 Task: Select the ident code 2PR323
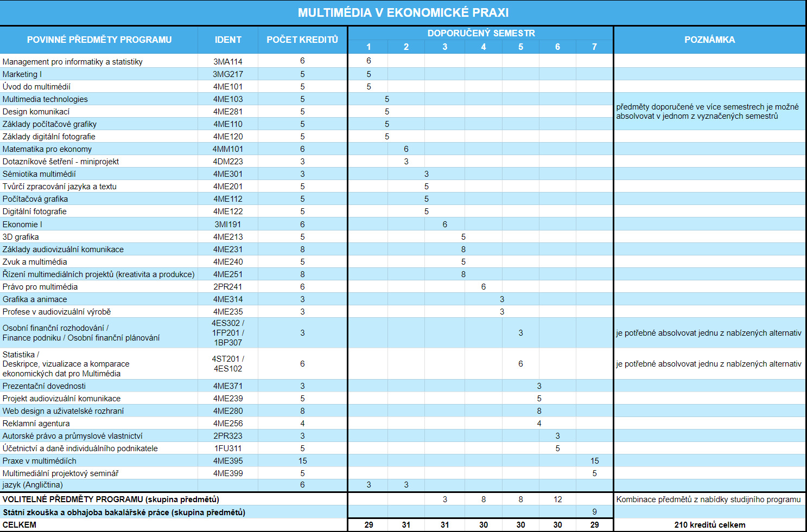(x=228, y=436)
